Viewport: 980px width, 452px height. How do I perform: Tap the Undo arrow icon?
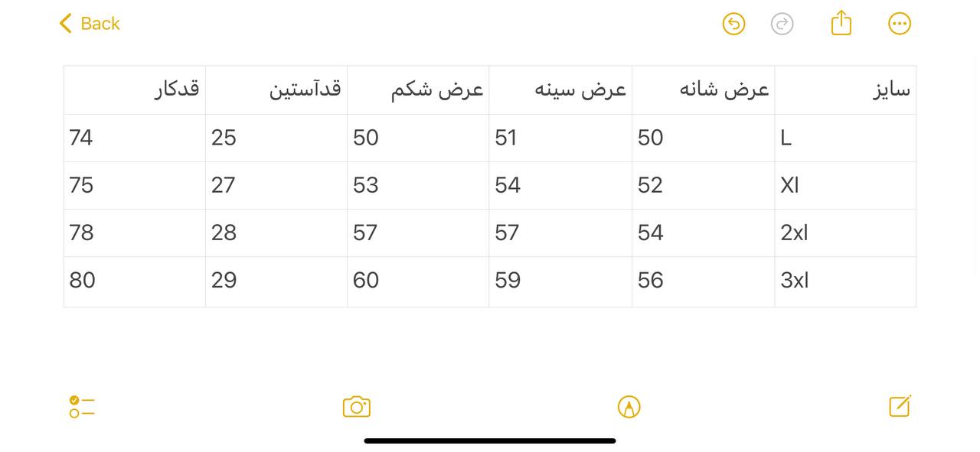tap(733, 24)
